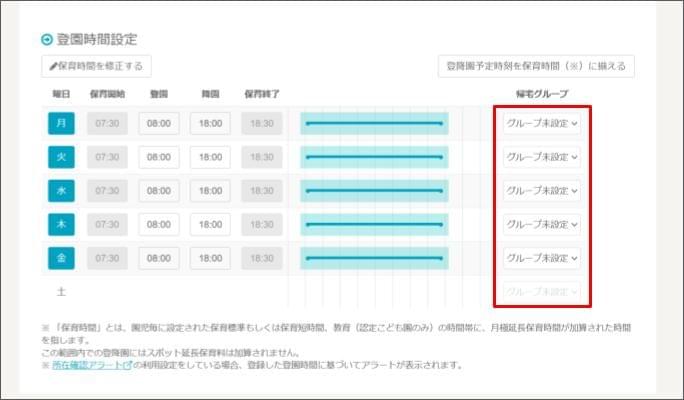
Task: Expand Thursday's グループ未設定 group dropdown
Action: [541, 225]
